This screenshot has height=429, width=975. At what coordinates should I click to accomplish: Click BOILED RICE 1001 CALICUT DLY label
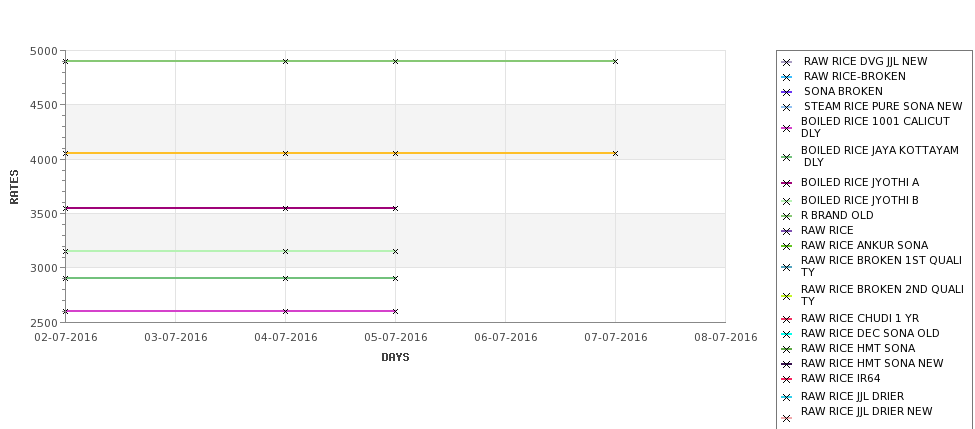(x=876, y=127)
